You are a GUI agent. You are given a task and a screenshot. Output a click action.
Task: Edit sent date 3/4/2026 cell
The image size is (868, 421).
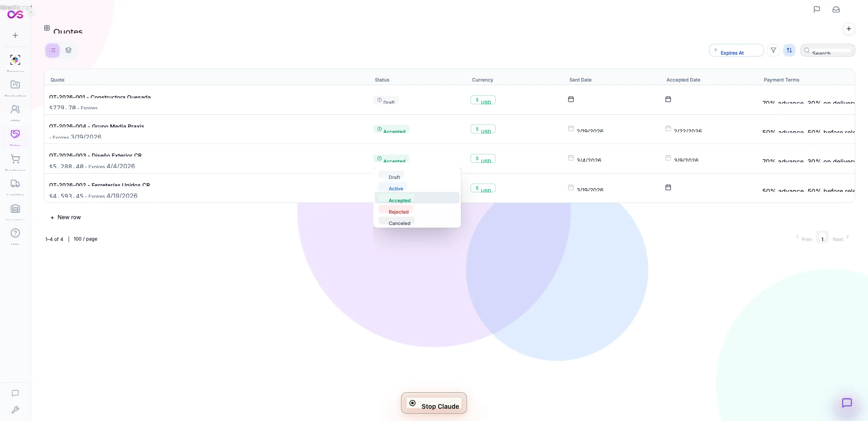585,159
